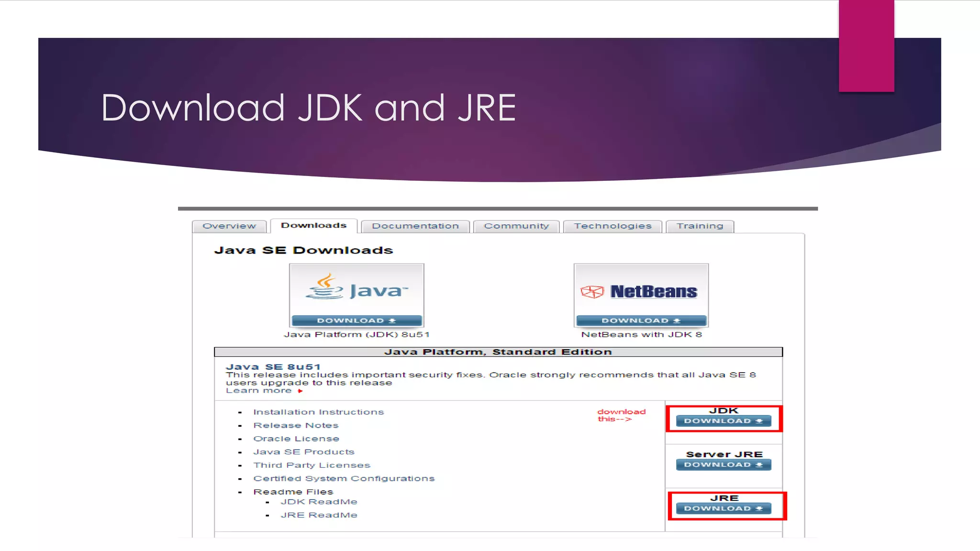Open the Training tab
This screenshot has width=980, height=551.
(700, 226)
